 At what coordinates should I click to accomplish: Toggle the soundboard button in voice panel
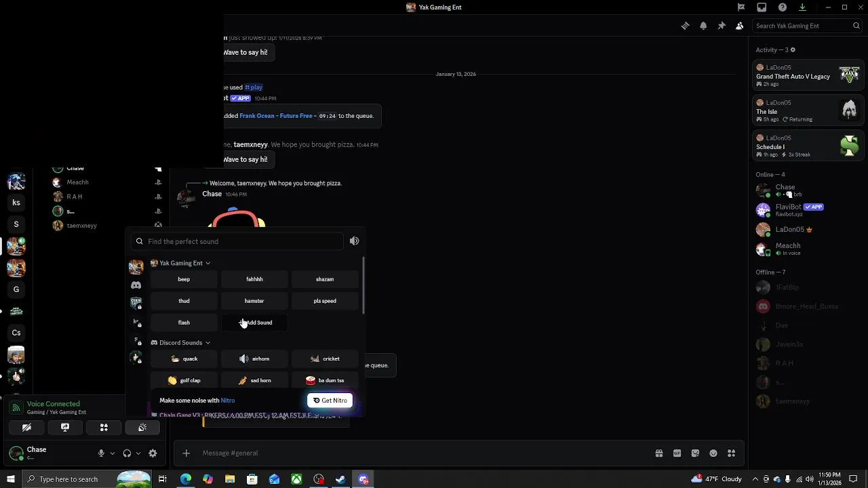[x=142, y=428]
